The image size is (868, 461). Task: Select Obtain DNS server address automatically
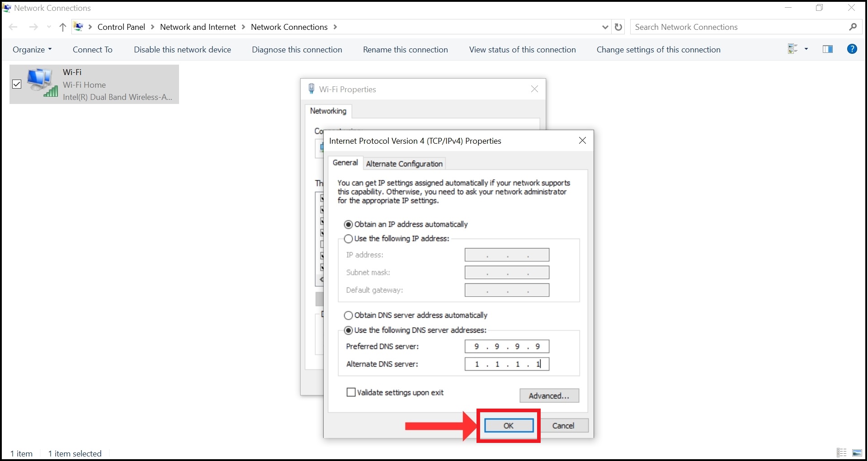point(348,315)
